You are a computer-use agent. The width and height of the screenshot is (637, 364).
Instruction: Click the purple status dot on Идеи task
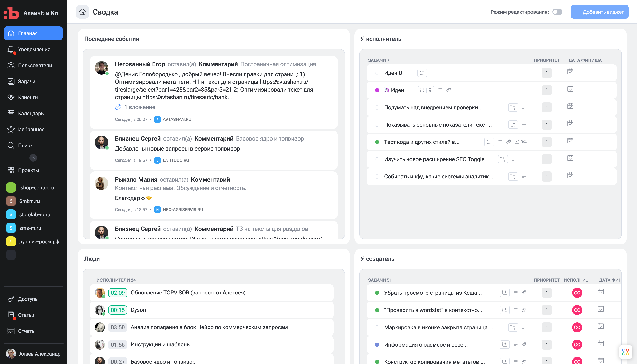[377, 90]
